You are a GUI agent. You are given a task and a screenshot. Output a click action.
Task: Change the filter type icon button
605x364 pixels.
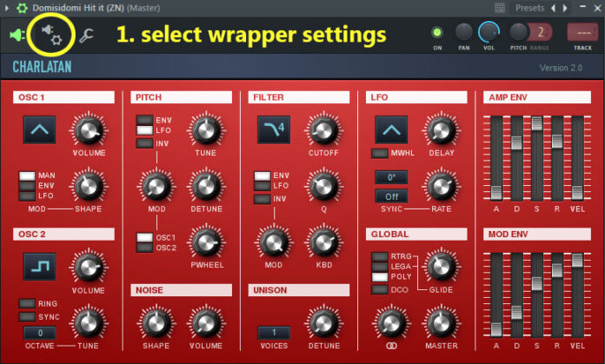coord(274,130)
